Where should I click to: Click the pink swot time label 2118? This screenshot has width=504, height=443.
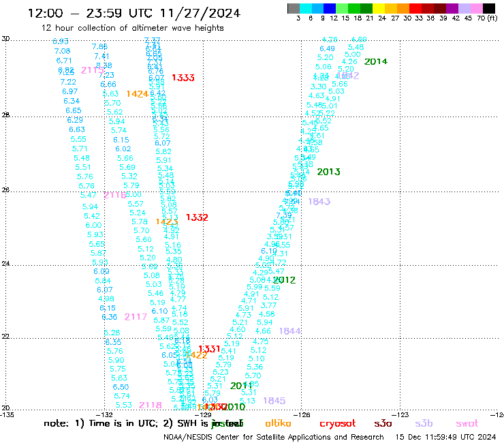(x=150, y=405)
